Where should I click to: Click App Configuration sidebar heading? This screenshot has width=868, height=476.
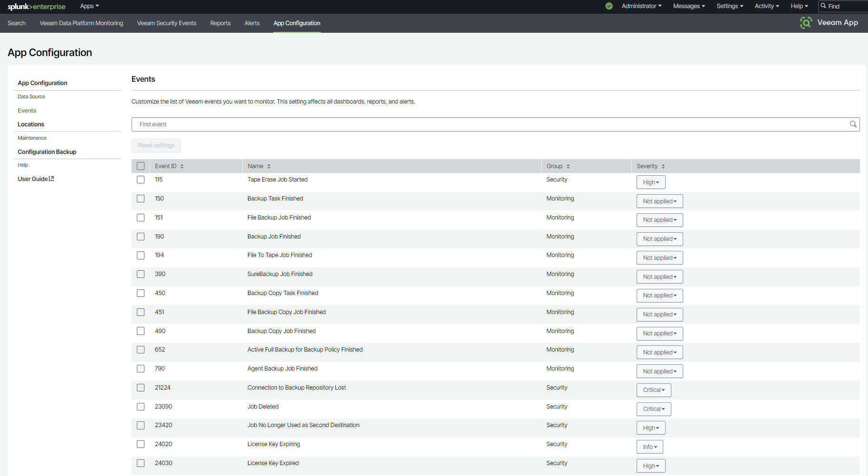coord(43,83)
